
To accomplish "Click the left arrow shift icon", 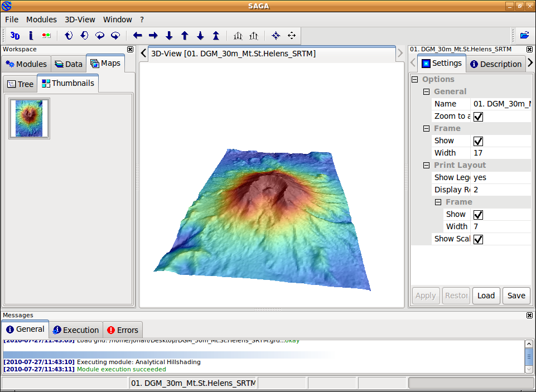I will pos(138,36).
